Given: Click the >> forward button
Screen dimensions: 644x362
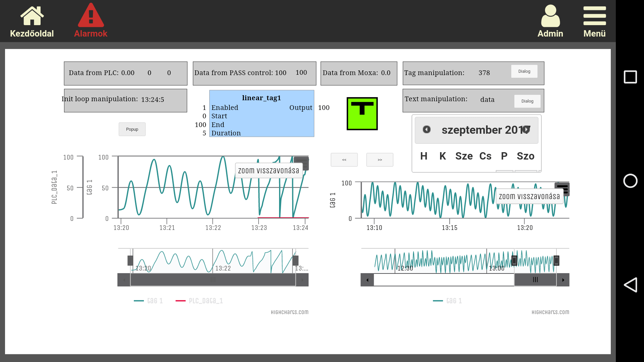Looking at the screenshot, I should click(x=380, y=160).
